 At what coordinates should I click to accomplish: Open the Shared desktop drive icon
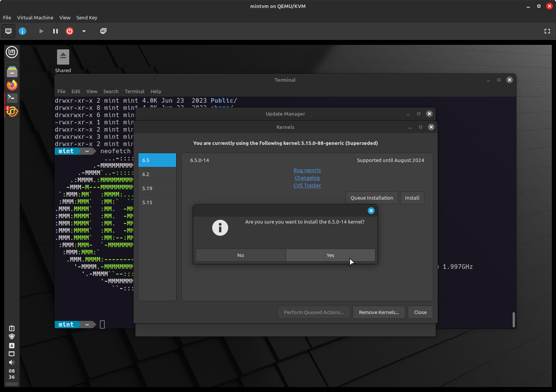coord(63,61)
